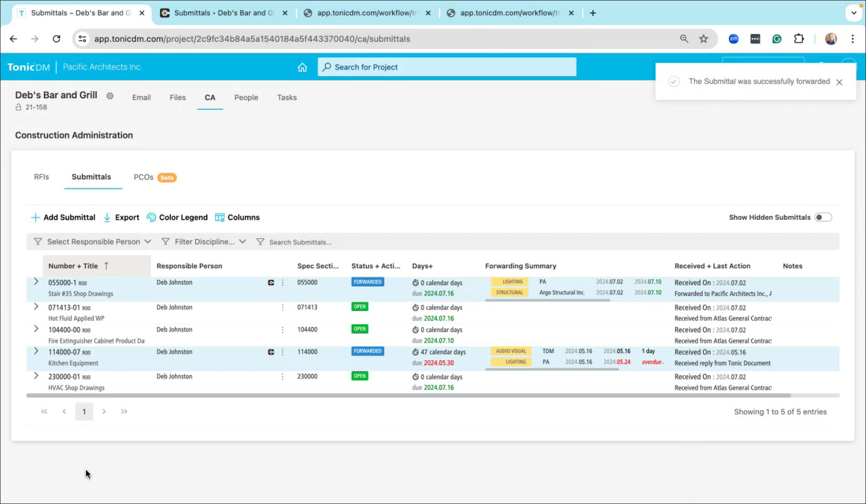Select the Submittals tab
The width and height of the screenshot is (866, 504).
pyautogui.click(x=91, y=177)
